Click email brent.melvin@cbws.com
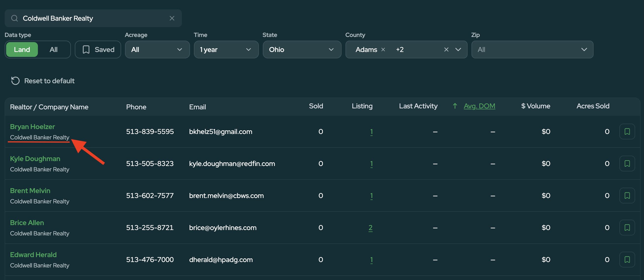 coord(226,196)
